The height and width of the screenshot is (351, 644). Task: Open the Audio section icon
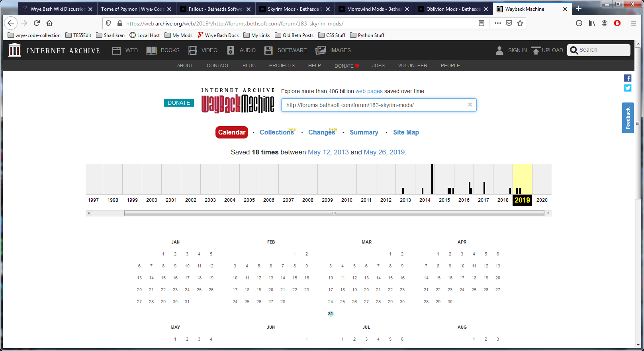point(231,51)
